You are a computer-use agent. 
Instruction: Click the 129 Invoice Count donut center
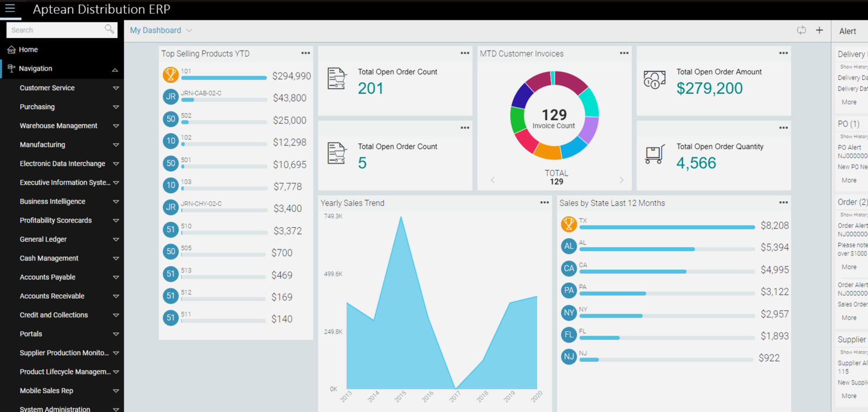pyautogui.click(x=554, y=118)
